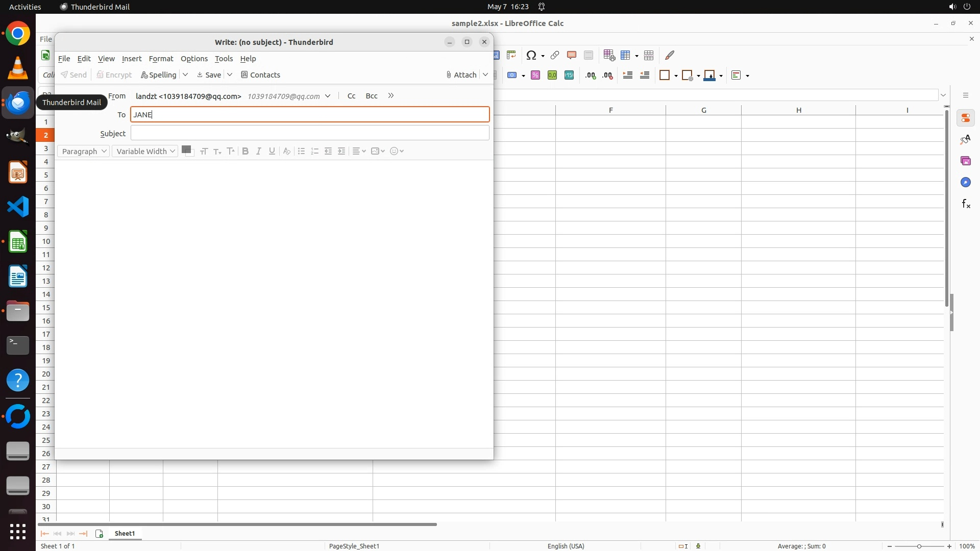Toggle bold text formatting
The height and width of the screenshot is (551, 980).
[246, 151]
